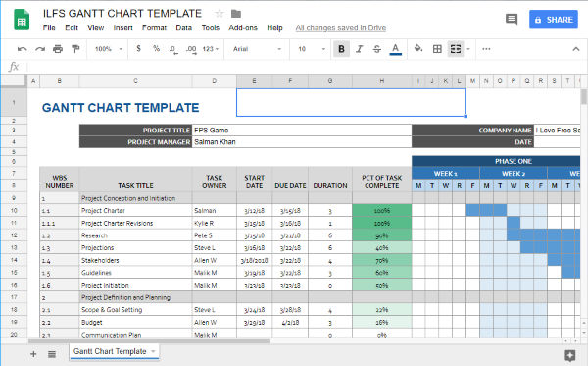Open the More toolbar options ellipsis

coord(486,49)
